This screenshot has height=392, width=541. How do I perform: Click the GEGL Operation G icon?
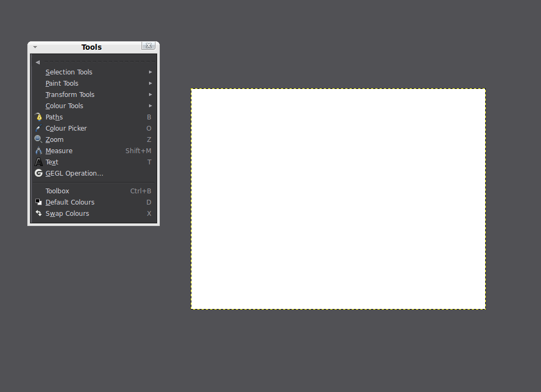pyautogui.click(x=38, y=174)
